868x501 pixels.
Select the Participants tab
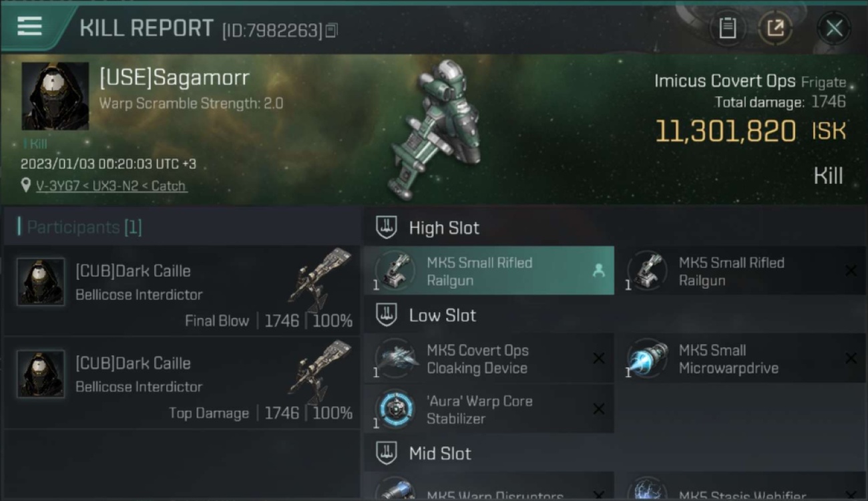(x=80, y=227)
